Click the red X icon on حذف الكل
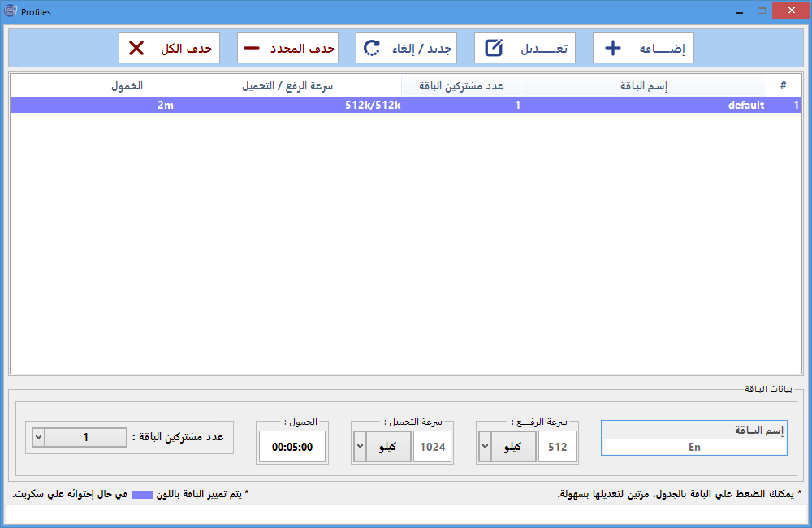The width and height of the screenshot is (812, 528). 136,49
